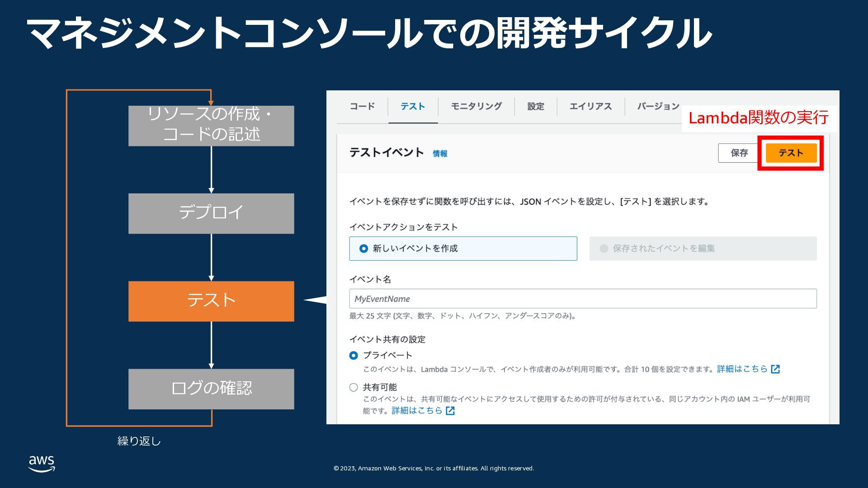
Task: Click the MyEventName event name field
Action: [x=583, y=299]
